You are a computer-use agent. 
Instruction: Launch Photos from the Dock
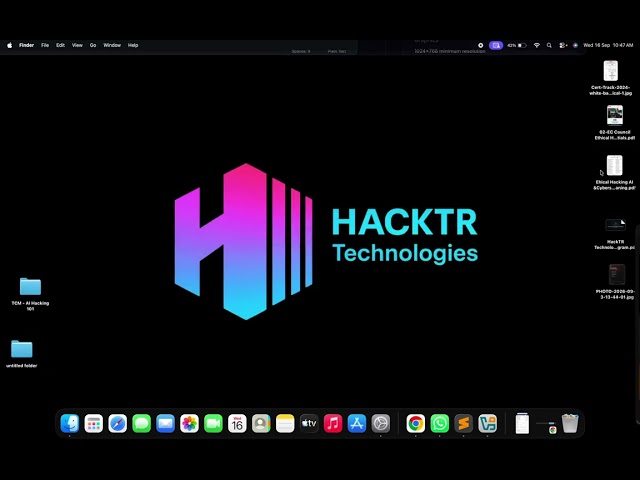point(189,423)
